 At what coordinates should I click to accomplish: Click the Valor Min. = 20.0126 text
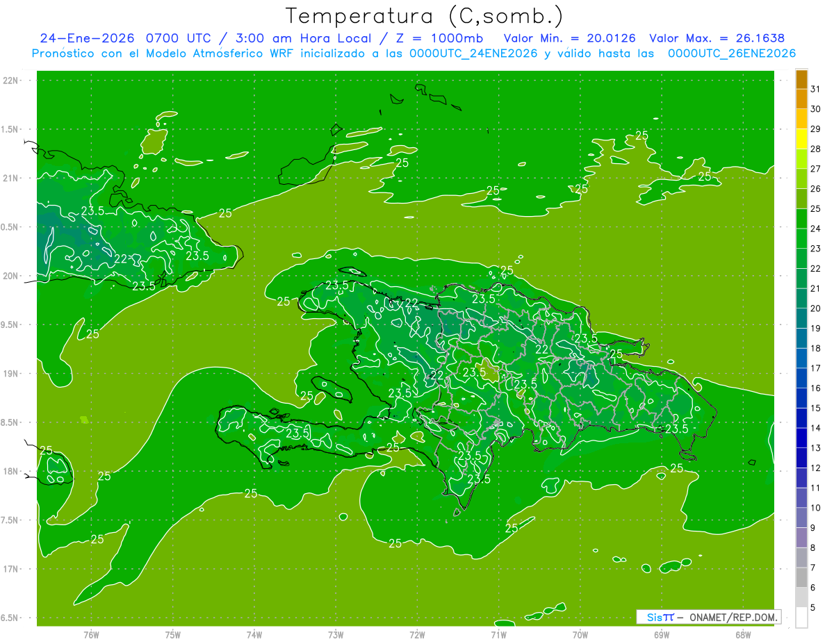[569, 38]
